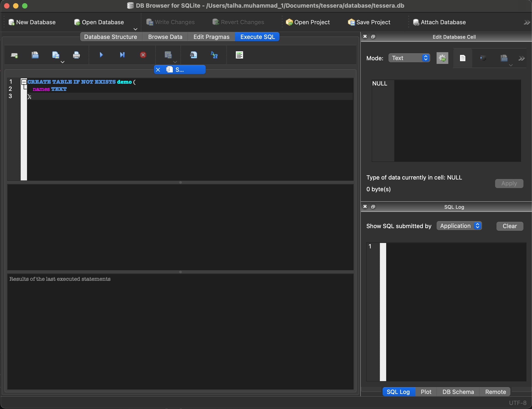The image size is (532, 409).
Task: Click the open SQL file icon
Action: point(35,55)
